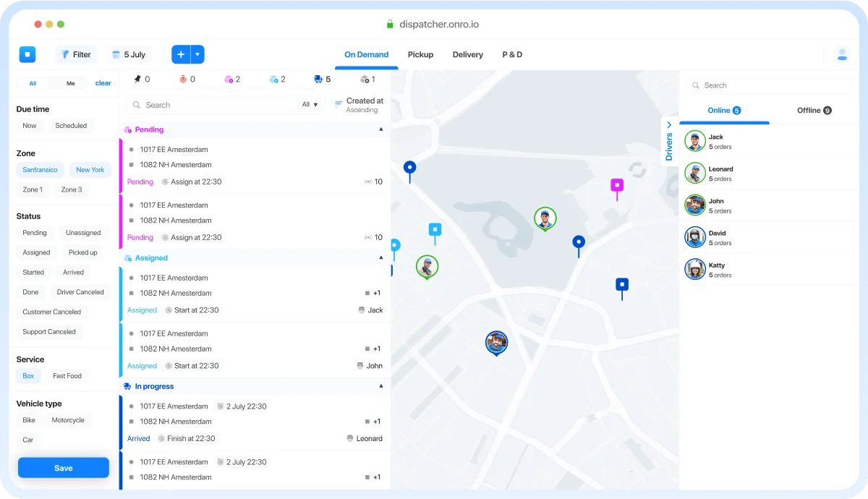
Task: Open the Offline drivers tab
Action: [814, 111]
